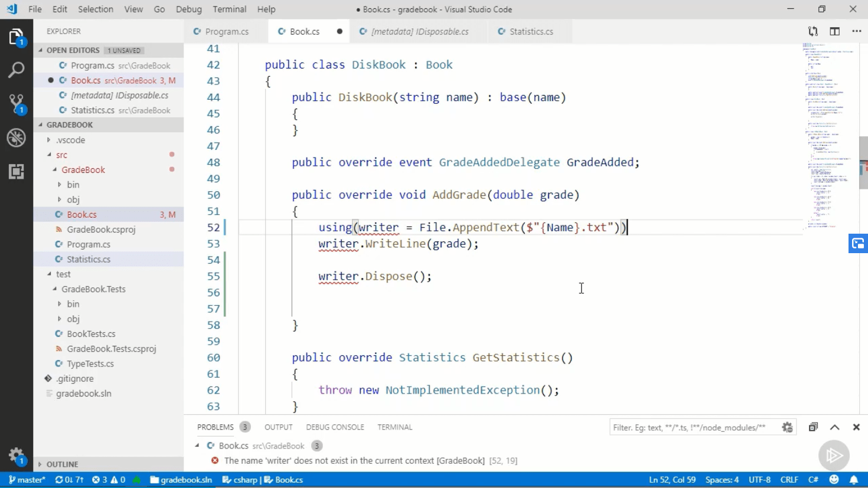Open the Extensions view in activity bar
The width and height of the screenshot is (868, 488).
[x=17, y=172]
